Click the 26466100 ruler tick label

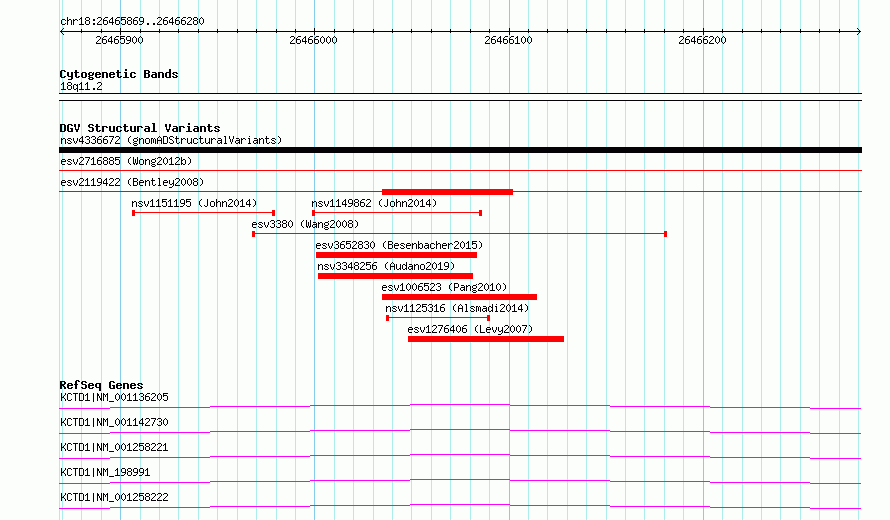(x=509, y=40)
